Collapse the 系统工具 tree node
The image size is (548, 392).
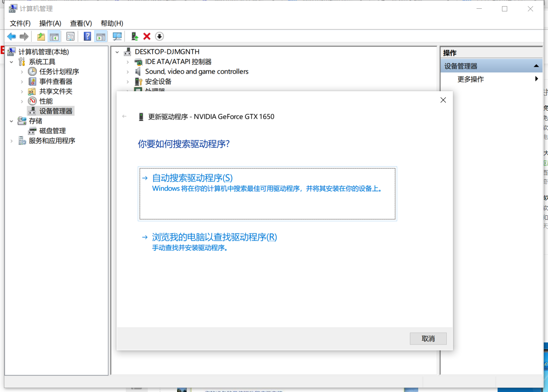point(12,62)
